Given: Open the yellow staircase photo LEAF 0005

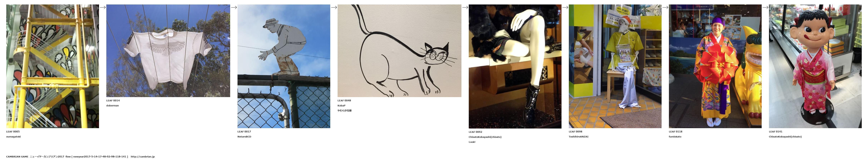Looking at the screenshot, I should pyautogui.click(x=53, y=66).
